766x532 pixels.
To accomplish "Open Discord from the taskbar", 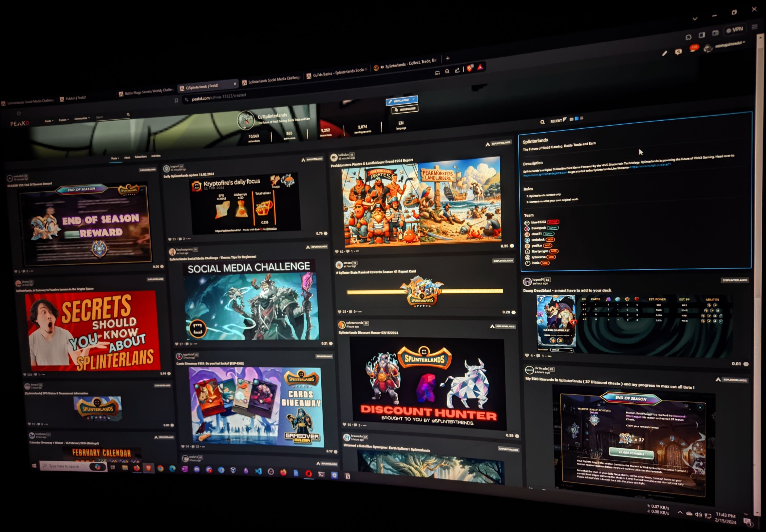I will (x=197, y=469).
